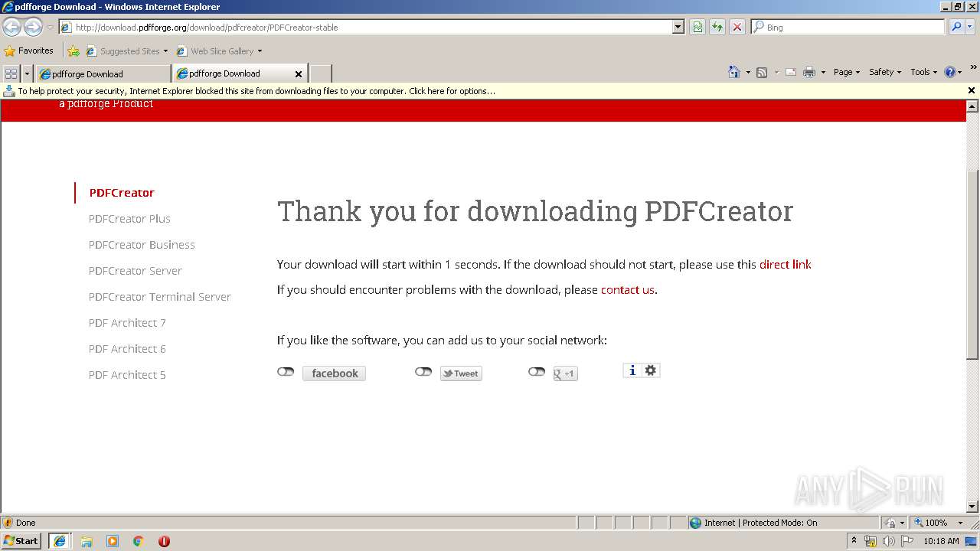Viewport: 980px width, 551px height.
Task: Open Windows Explorer folder taskbar icon
Action: (87, 541)
